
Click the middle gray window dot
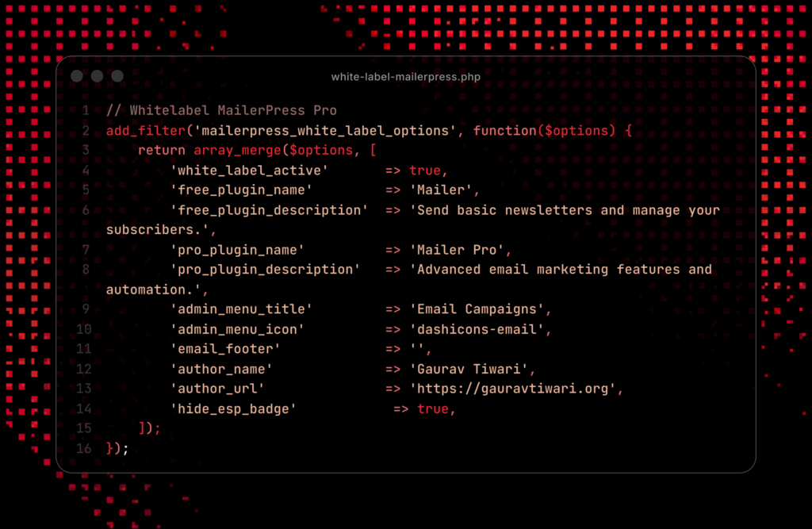(x=97, y=76)
